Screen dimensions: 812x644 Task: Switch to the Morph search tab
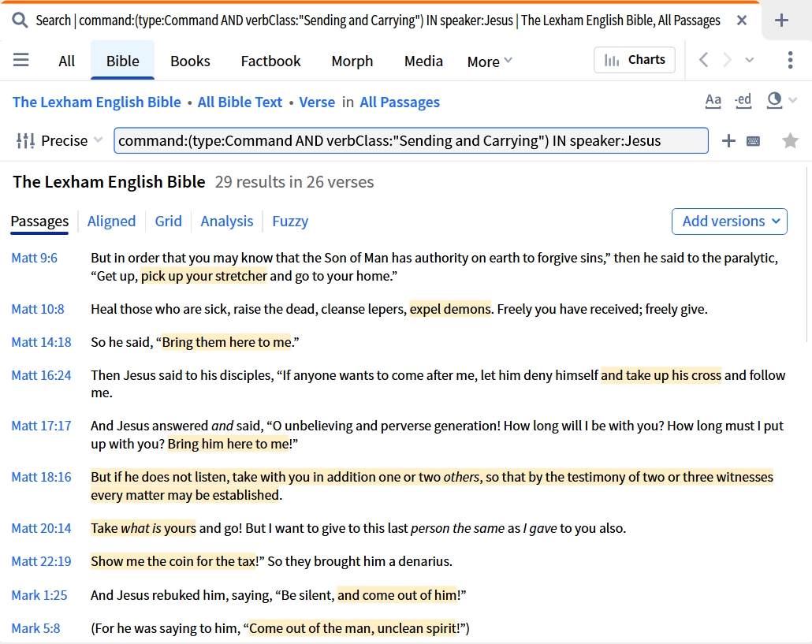[352, 61]
